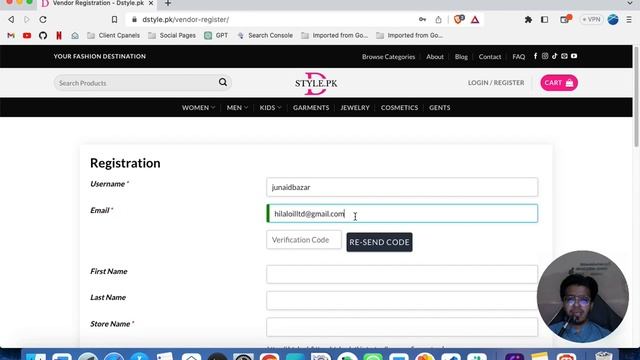640x360 pixels.
Task: Expand the Women menu
Action: point(198,108)
